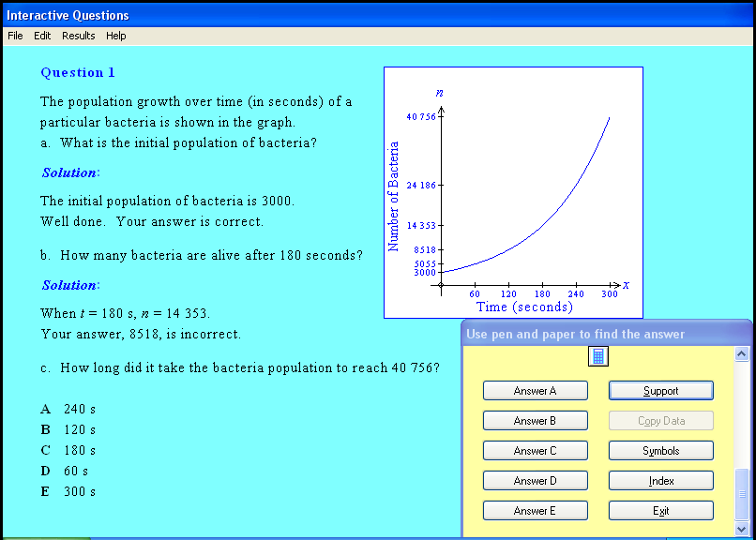Click option D text '60 s'
This screenshot has width=756, height=540.
point(76,472)
